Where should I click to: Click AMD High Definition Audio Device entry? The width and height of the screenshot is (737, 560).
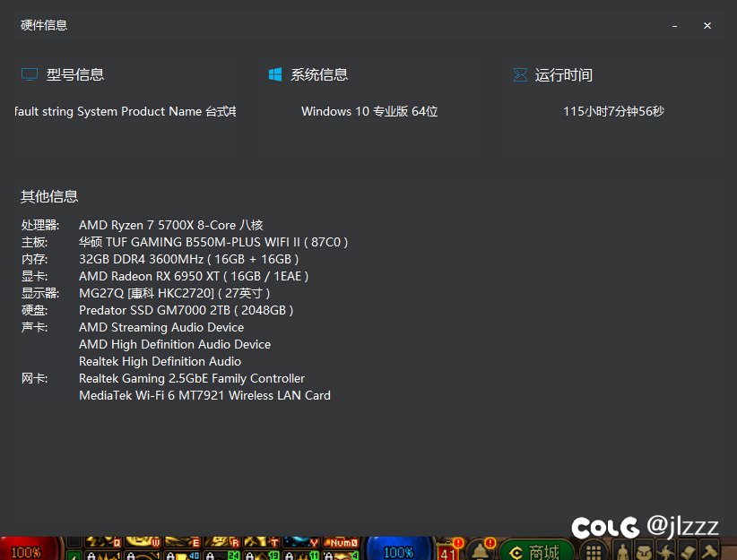175,344
